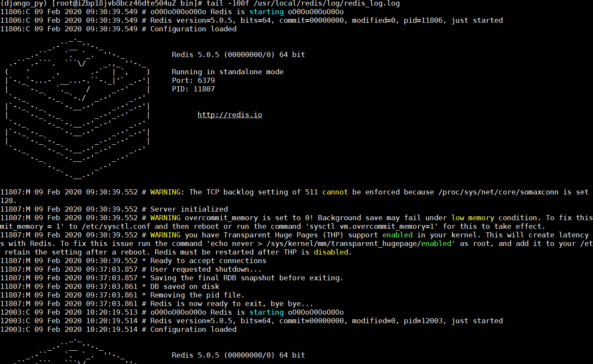Click '/proc/sys/net/core/somaxconn' path text

click(x=498, y=192)
